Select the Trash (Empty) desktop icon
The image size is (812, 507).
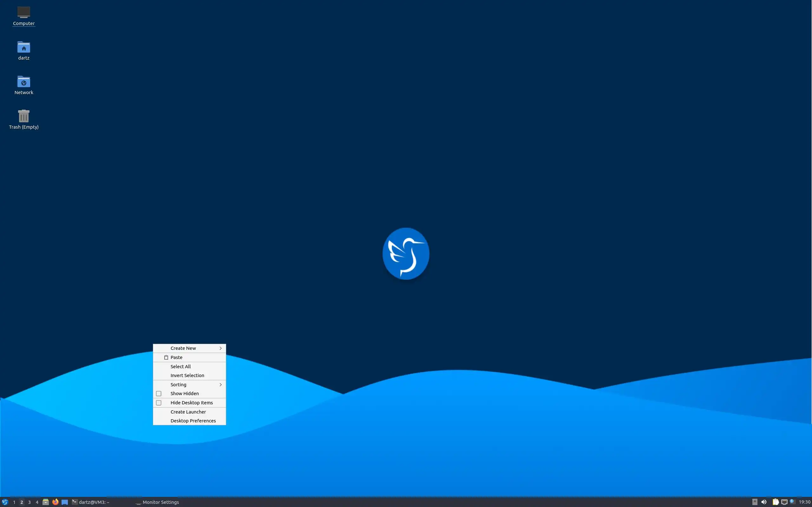click(23, 119)
